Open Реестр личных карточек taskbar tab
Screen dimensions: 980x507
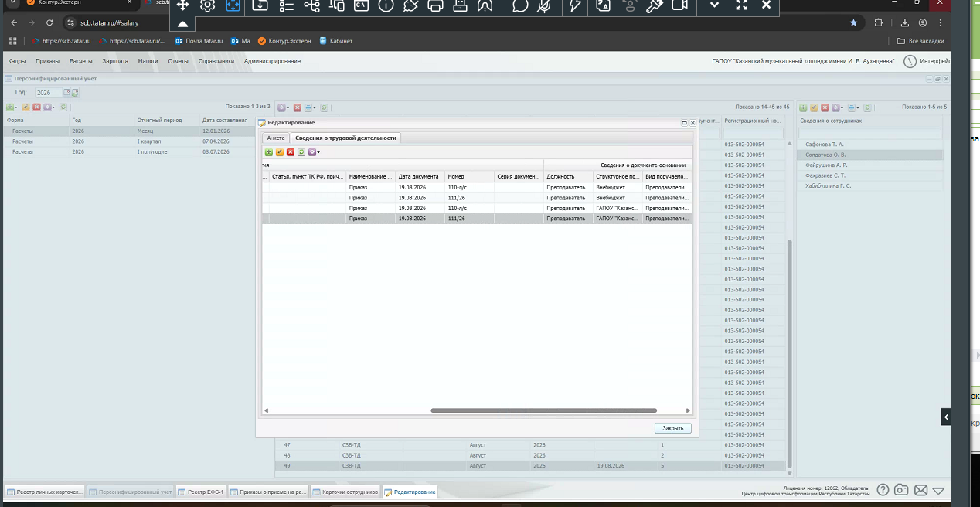tap(44, 492)
